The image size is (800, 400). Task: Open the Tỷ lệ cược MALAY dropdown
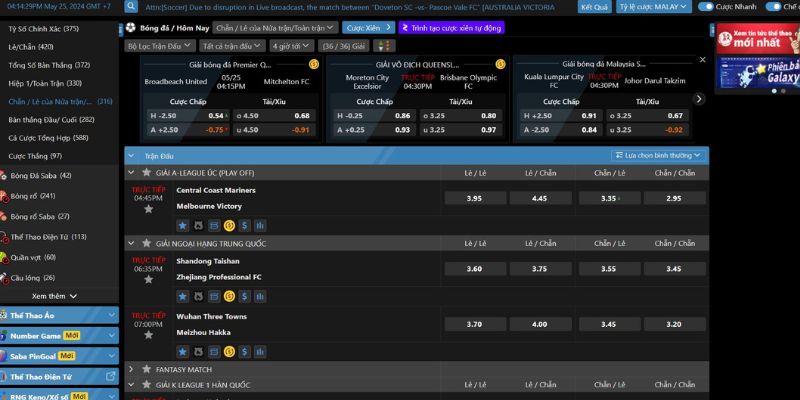[653, 6]
